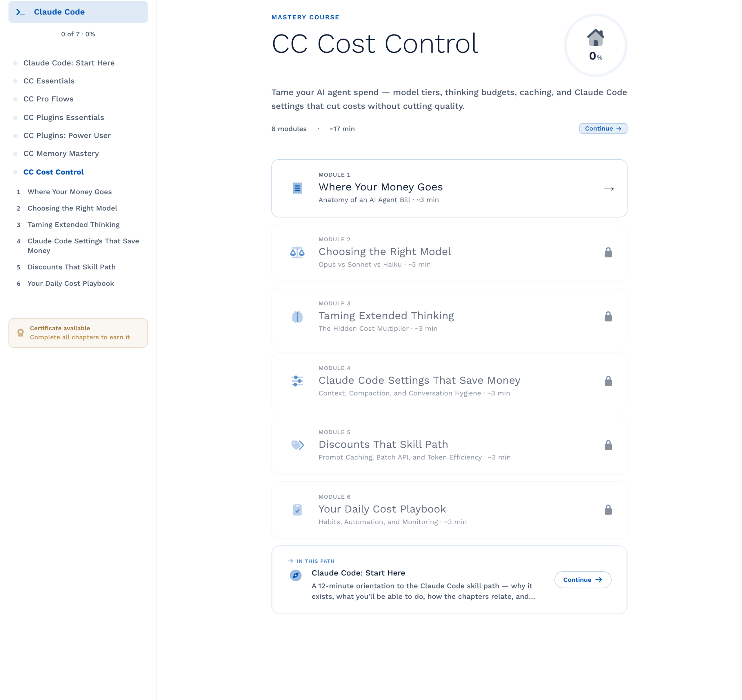Click the price tag icon for Module 5

coord(297,445)
